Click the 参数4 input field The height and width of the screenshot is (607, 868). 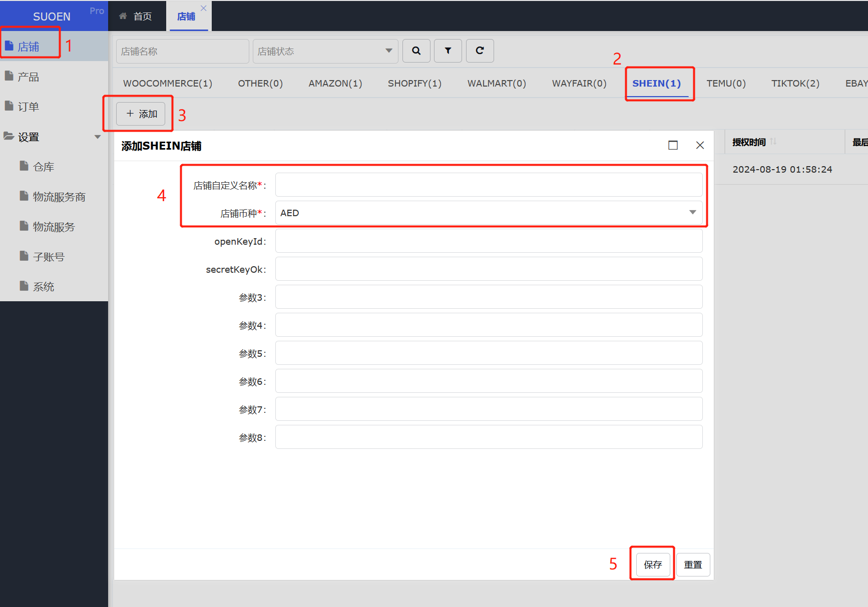click(x=489, y=325)
